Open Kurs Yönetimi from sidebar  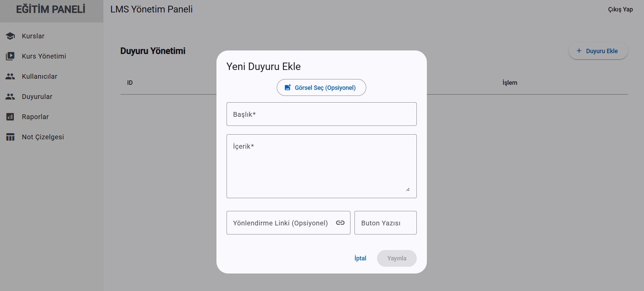pos(44,56)
